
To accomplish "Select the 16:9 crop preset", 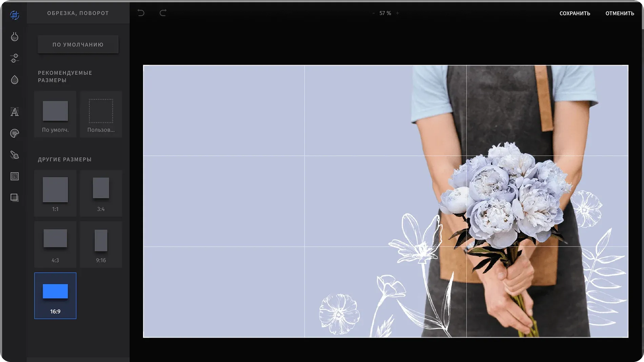I will [55, 296].
